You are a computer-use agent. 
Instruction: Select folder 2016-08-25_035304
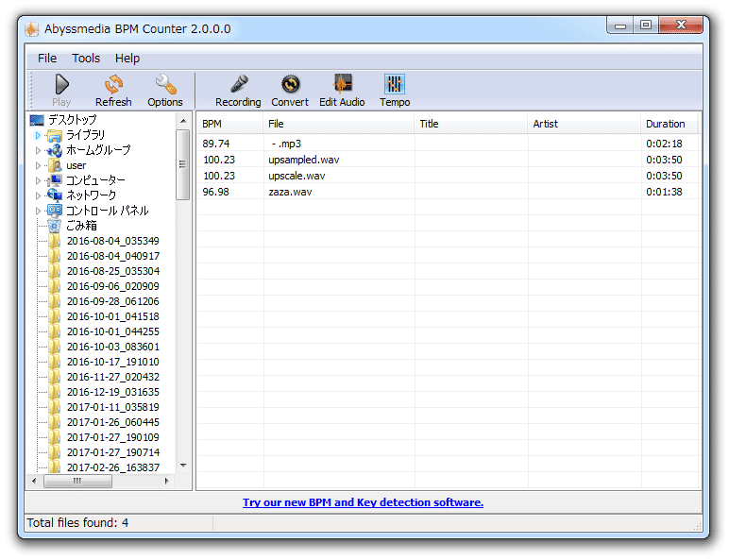[113, 271]
